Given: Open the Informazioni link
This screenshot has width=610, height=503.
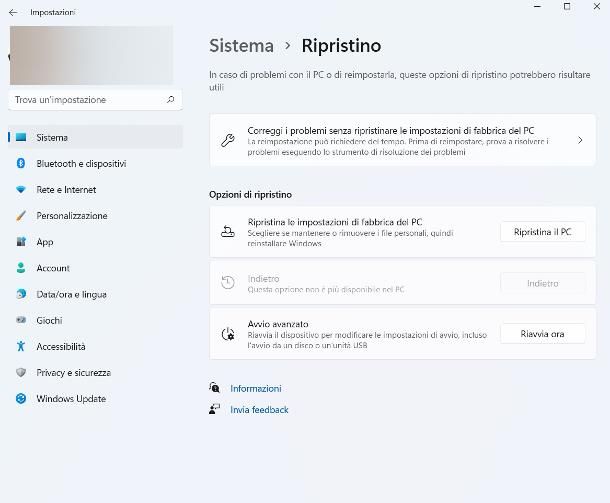Looking at the screenshot, I should (x=256, y=388).
